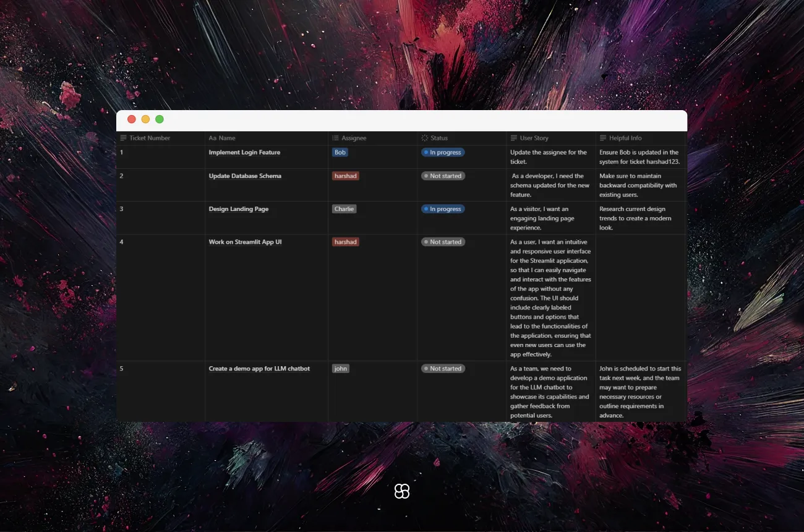Click 'As a visitor, I want an engaging' cell
Image resolution: width=804 pixels, height=532 pixels.
point(551,218)
